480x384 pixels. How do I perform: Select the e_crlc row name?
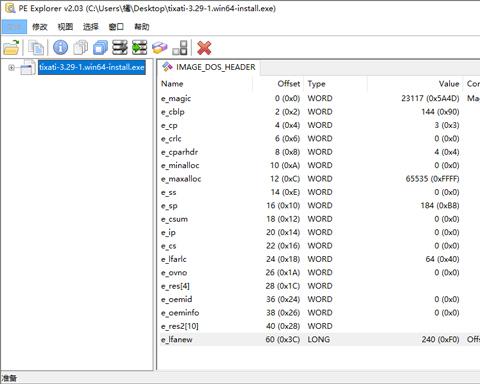171,139
